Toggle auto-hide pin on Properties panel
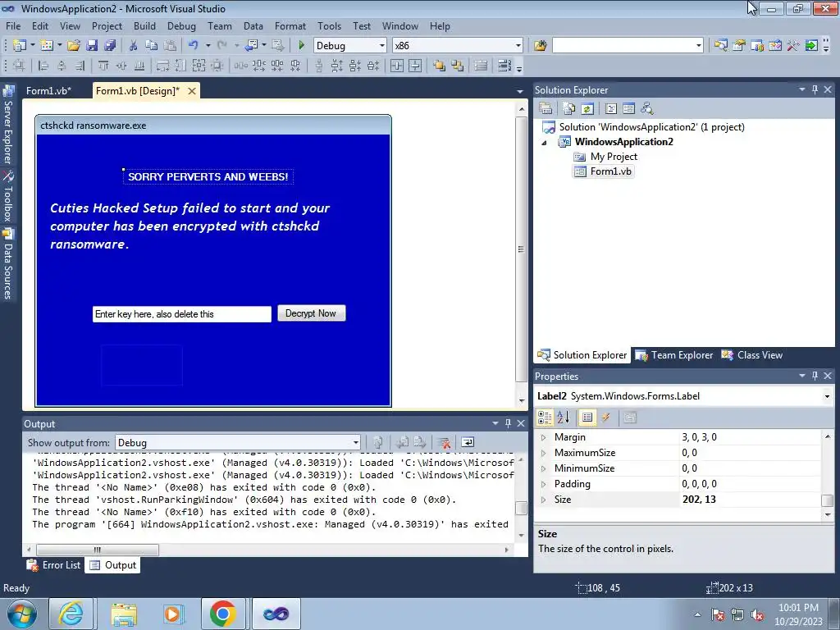840x630 pixels. tap(815, 376)
